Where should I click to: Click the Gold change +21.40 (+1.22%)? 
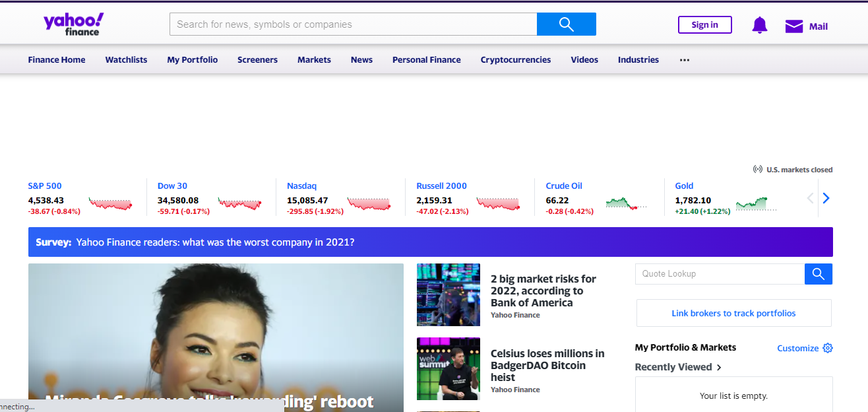(x=703, y=211)
